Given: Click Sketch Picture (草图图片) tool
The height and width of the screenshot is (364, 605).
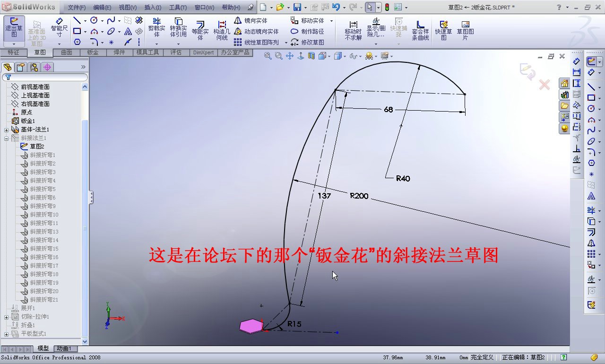Looking at the screenshot, I should point(465,30).
